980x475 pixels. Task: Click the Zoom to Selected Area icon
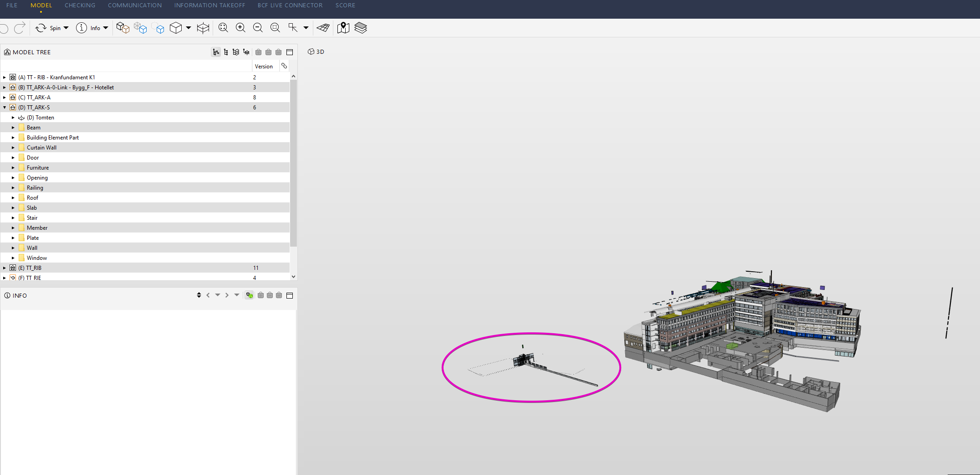tap(275, 28)
